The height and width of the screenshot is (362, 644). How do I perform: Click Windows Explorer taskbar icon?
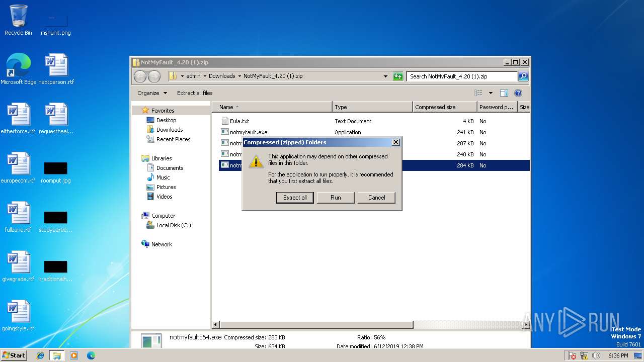click(57, 355)
